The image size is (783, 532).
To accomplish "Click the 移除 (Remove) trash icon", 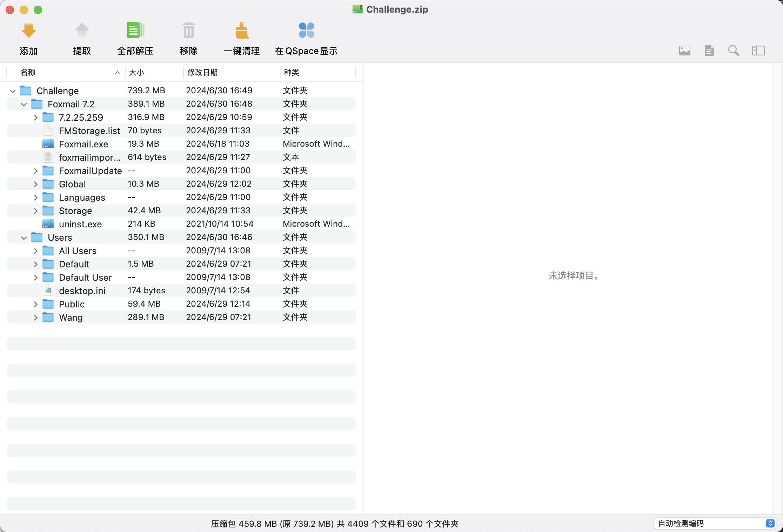I will tap(189, 31).
